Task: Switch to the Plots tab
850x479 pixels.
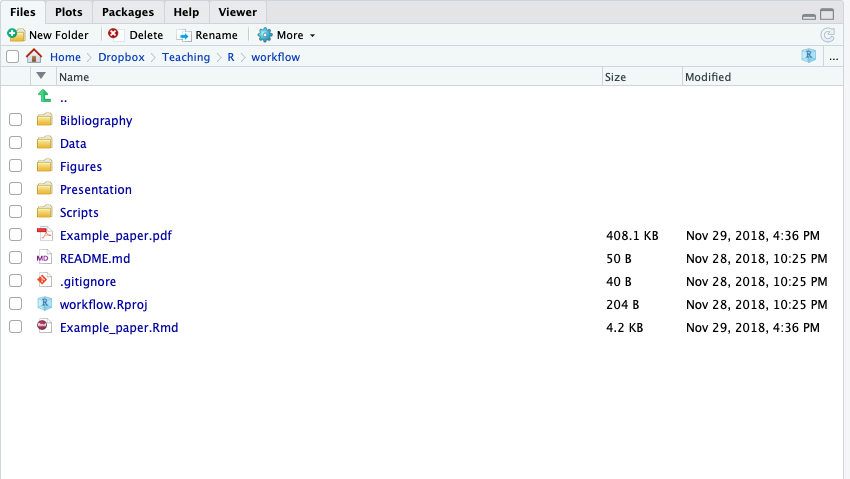Action: [x=69, y=12]
